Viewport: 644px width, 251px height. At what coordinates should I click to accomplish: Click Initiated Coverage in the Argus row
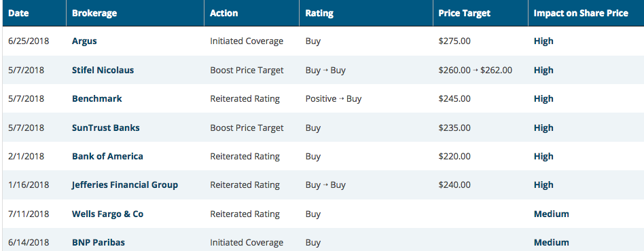[x=247, y=41]
